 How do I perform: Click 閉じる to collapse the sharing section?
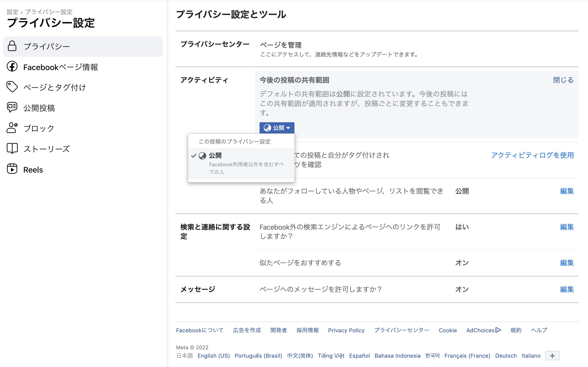(x=563, y=80)
